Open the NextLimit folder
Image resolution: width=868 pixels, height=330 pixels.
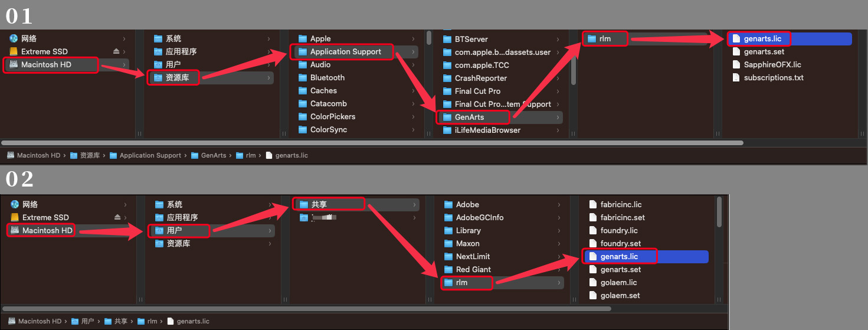tap(473, 256)
